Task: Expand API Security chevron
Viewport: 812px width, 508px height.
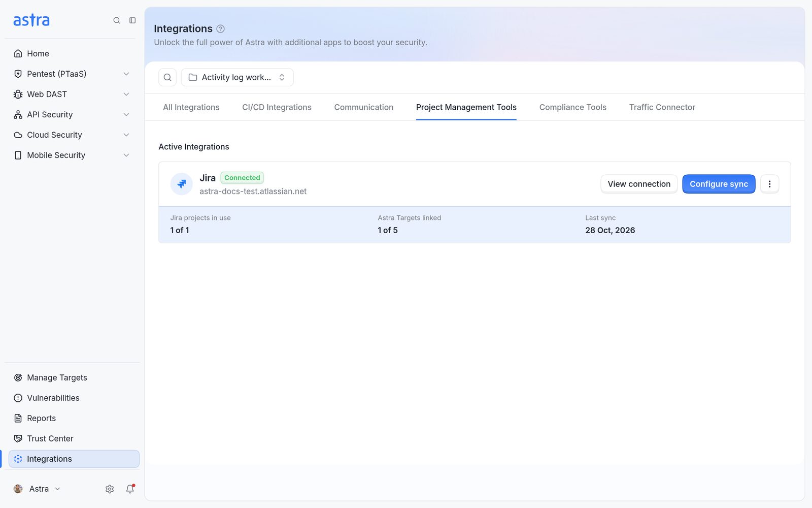Action: coord(126,115)
